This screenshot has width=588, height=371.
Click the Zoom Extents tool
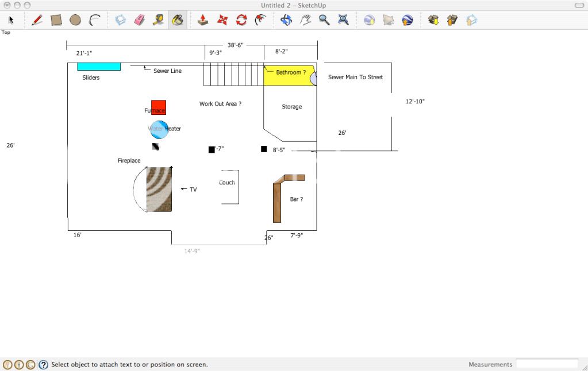[x=344, y=20]
